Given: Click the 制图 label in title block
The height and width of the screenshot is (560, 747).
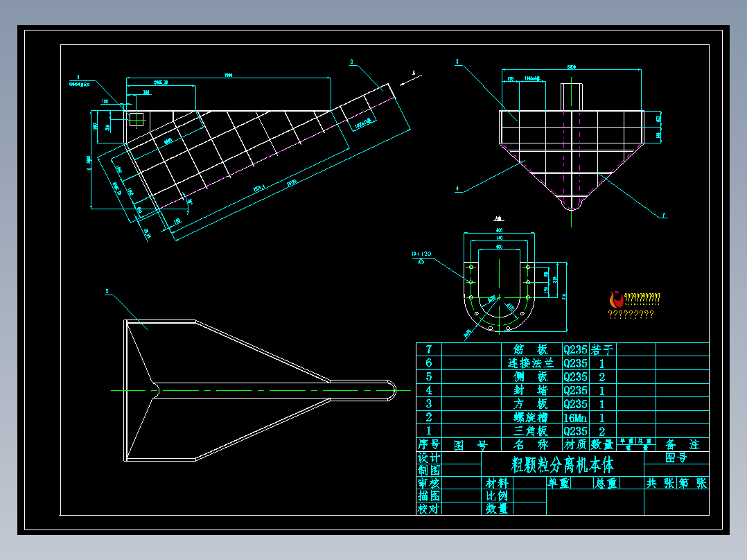Looking at the screenshot, I should pos(429,471).
